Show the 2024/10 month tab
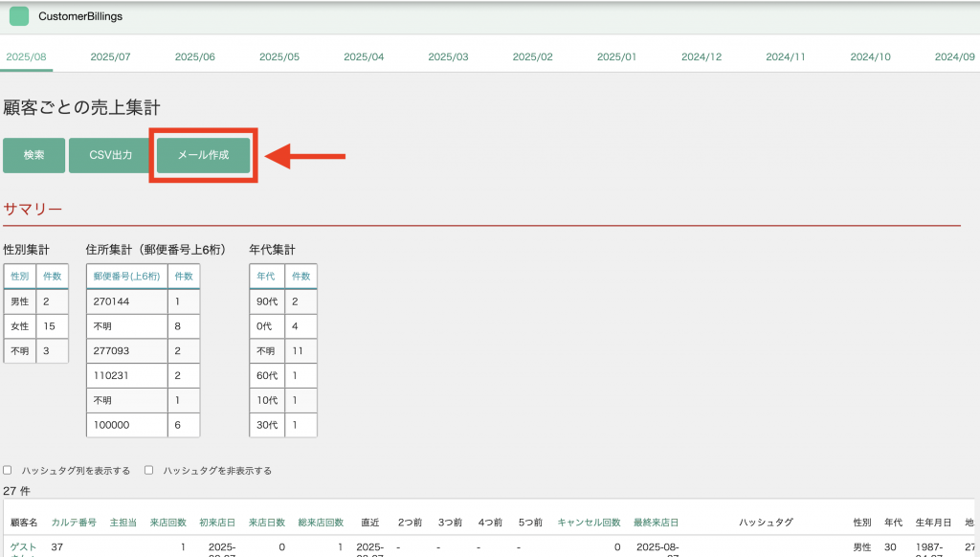This screenshot has height=557, width=980. pos(870,57)
